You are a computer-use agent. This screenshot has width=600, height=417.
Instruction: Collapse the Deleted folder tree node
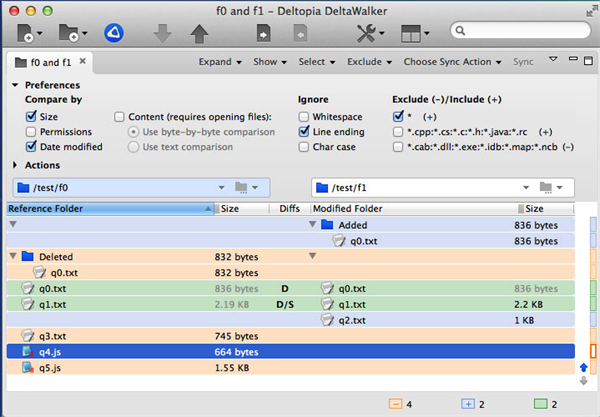[13, 256]
